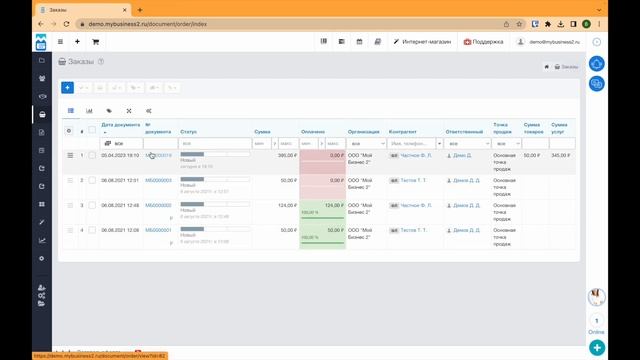Open the contacts people icon in sidebar

coord(42,78)
